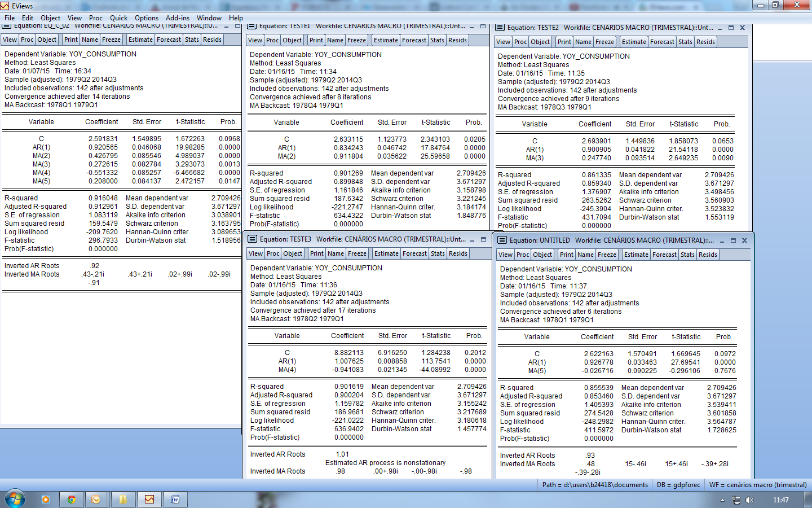The height and width of the screenshot is (508, 812).
Task: Select Durbin-Watson stat 1.848776 in TESTE1
Action: (x=471, y=216)
